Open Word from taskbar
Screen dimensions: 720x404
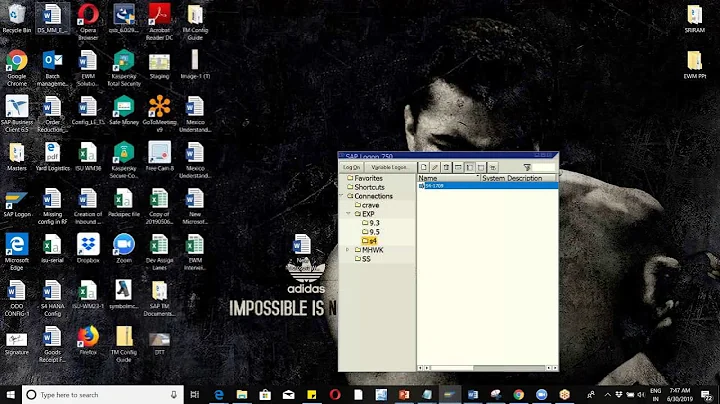[x=472, y=395]
